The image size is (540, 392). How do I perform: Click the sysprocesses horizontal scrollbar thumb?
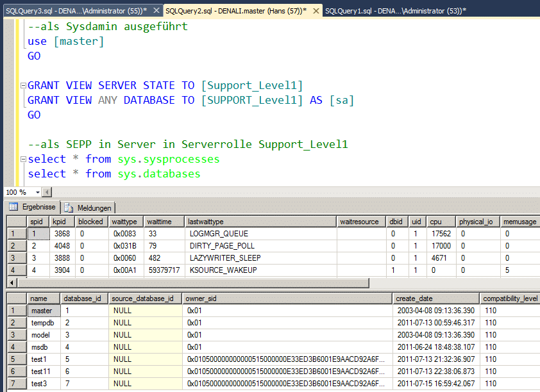tap(193, 283)
